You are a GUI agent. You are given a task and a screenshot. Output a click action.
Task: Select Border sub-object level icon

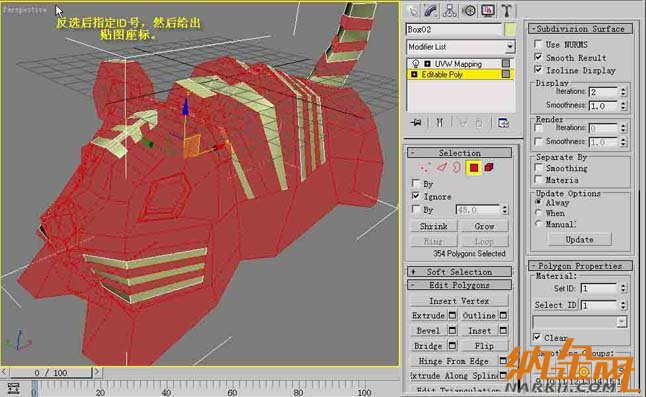tap(456, 168)
